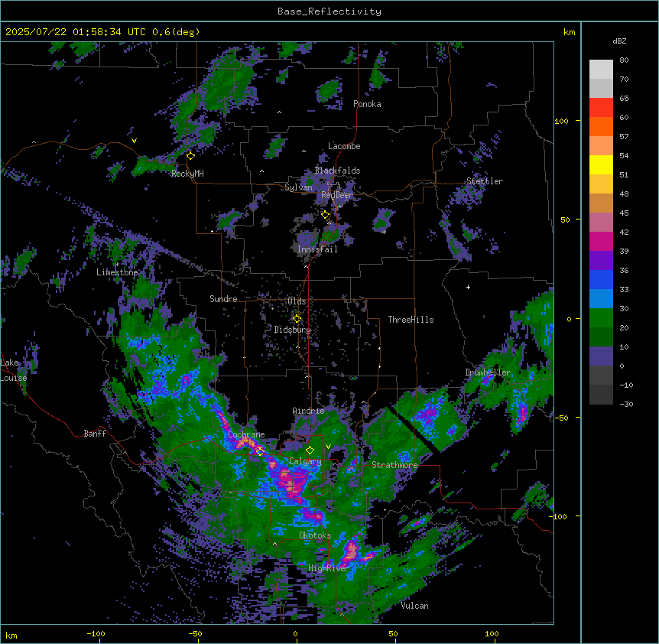Click the Strathmore label
This screenshot has width=659, height=644.
pos(394,464)
